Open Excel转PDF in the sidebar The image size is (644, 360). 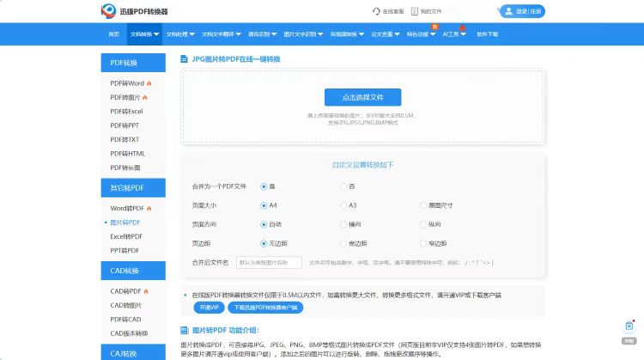(126, 236)
